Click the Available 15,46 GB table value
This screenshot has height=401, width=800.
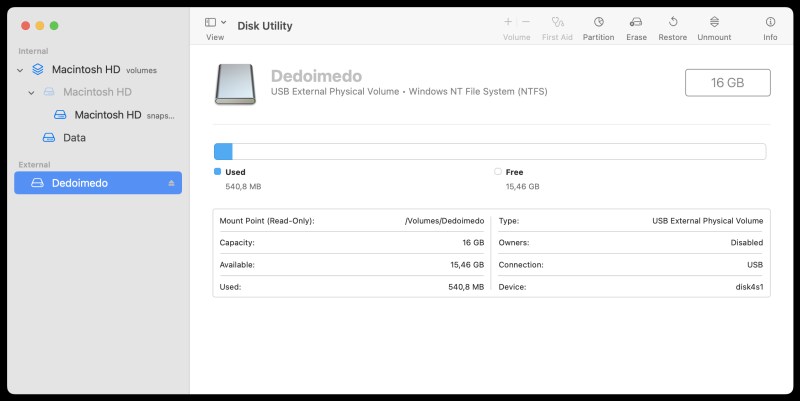(x=467, y=265)
